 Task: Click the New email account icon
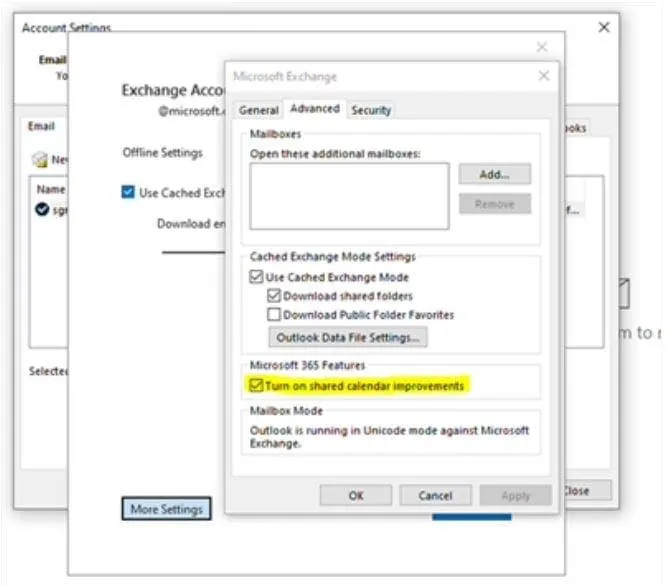(x=40, y=159)
